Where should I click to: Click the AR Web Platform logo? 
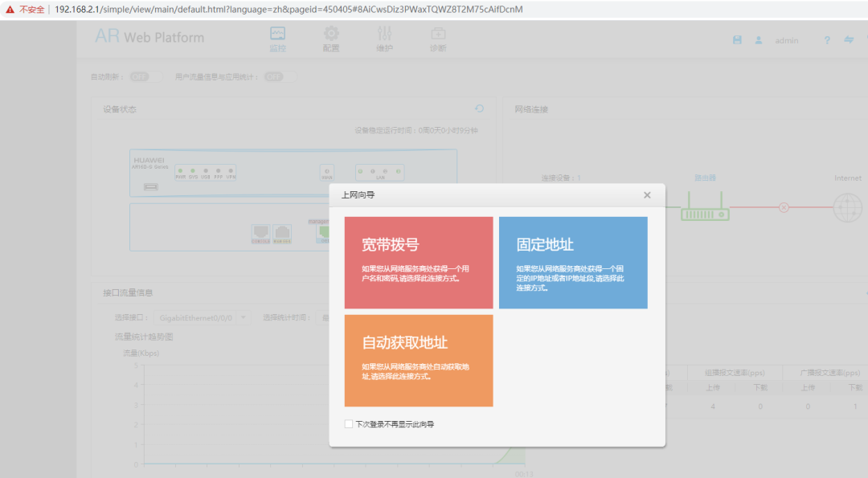pos(150,36)
